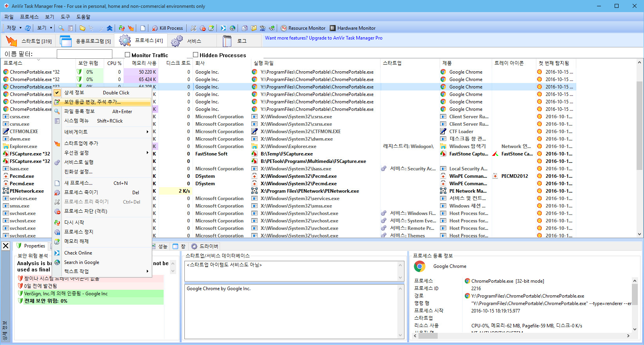This screenshot has width=644, height=345.
Task: Select 보안 등급 변경, 주석 추가 menu entry
Action: coord(102,102)
